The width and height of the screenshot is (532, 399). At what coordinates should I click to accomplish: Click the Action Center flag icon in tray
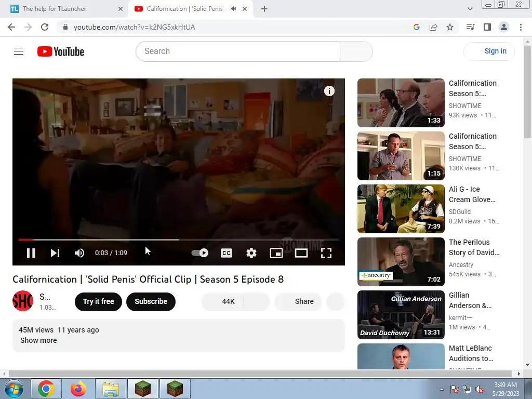454,390
